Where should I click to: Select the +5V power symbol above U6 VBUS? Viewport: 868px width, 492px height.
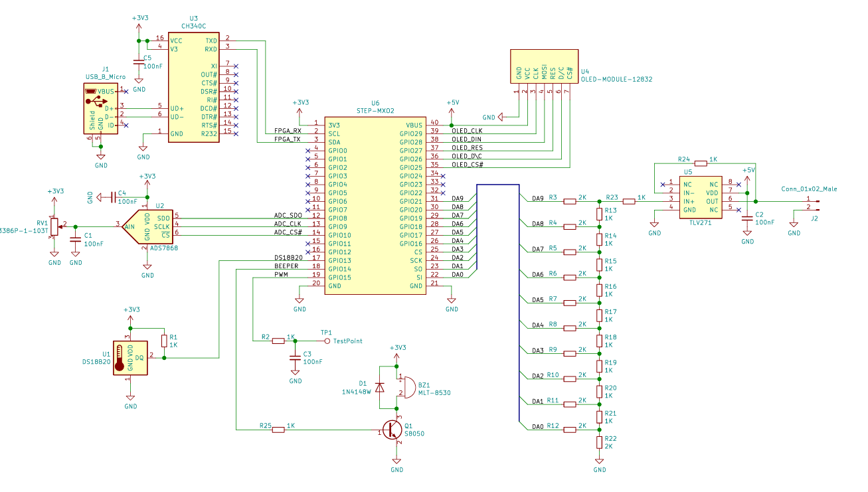point(452,104)
